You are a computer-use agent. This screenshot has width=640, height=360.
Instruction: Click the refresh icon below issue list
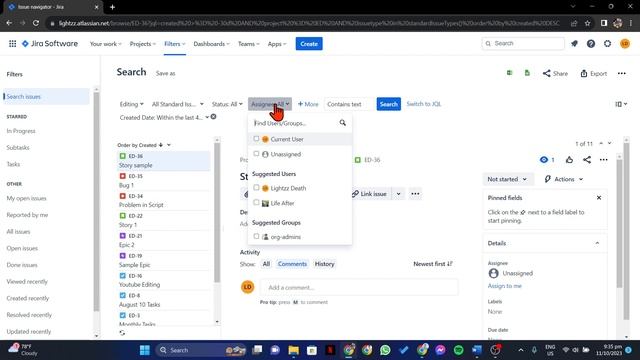122,333
